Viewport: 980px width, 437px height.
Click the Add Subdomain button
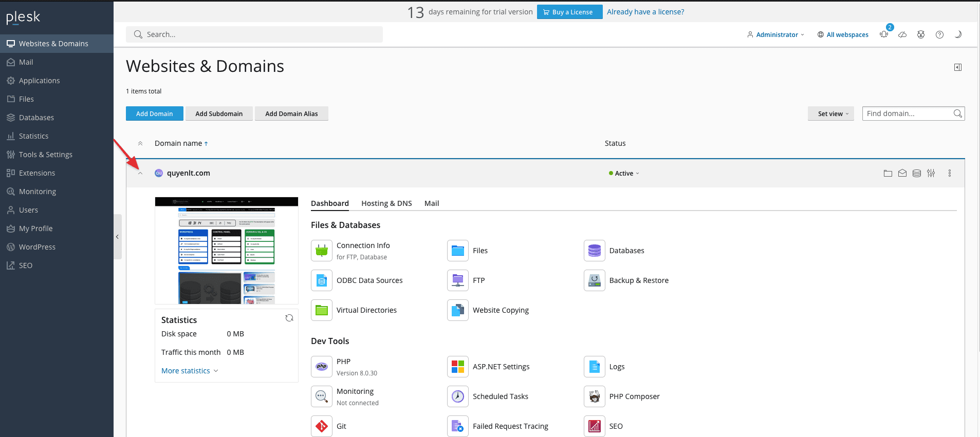pyautogui.click(x=219, y=113)
